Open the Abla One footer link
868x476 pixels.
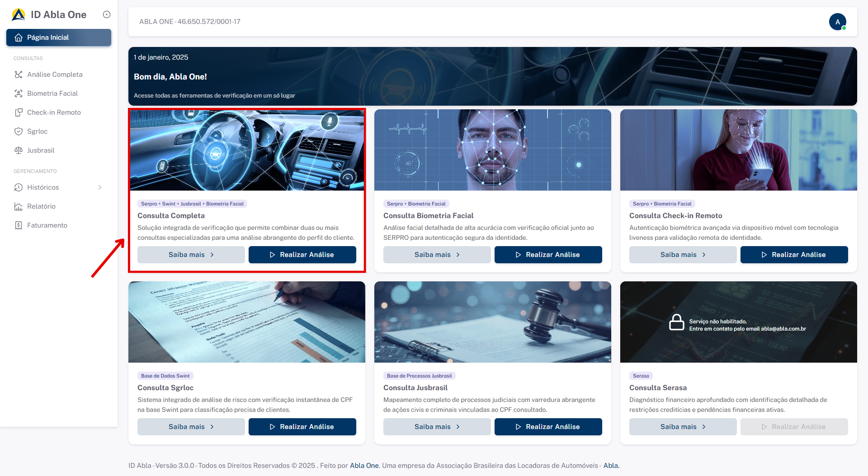click(x=364, y=466)
